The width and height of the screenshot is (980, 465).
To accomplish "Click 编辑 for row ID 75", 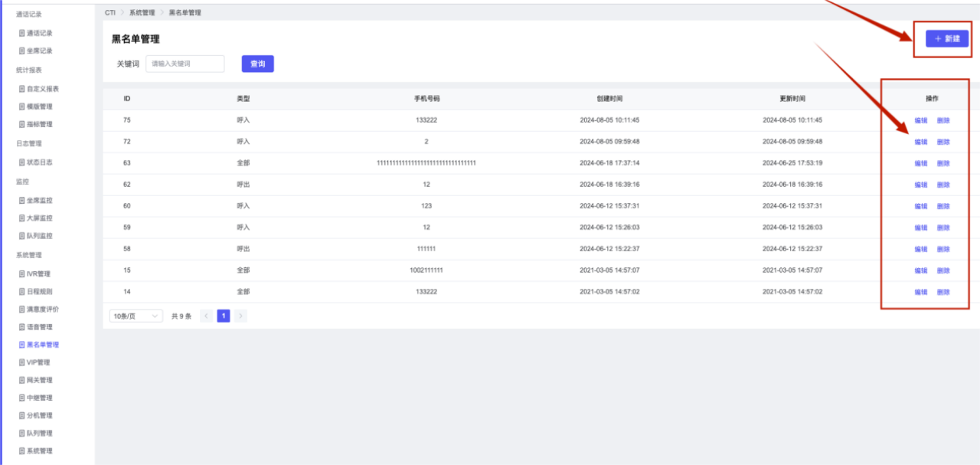I will point(921,120).
